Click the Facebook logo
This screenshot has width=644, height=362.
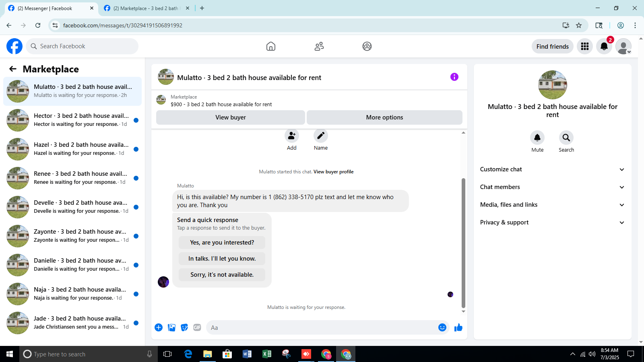[x=14, y=46]
